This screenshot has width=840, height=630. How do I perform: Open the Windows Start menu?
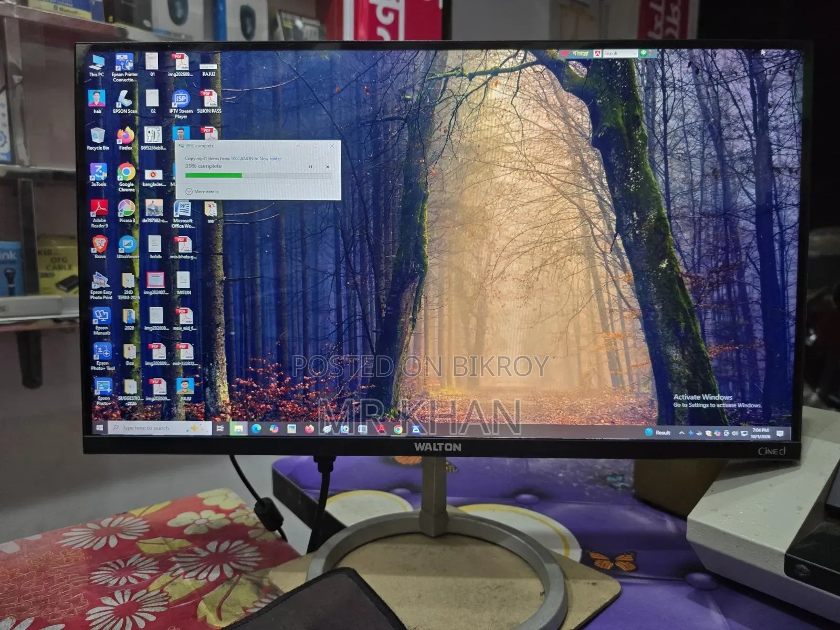tap(100, 428)
